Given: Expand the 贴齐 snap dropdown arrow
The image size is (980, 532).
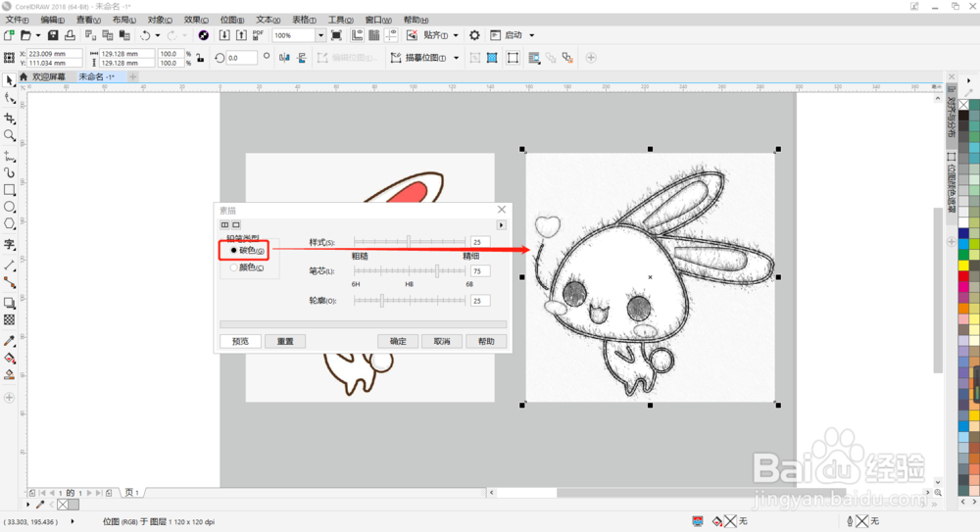Looking at the screenshot, I should pos(456,35).
